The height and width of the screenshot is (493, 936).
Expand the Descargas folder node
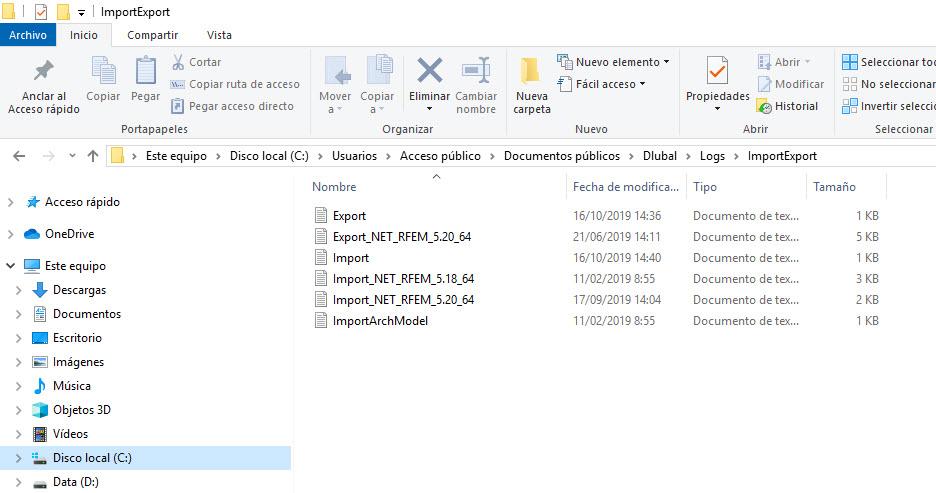click(x=19, y=290)
